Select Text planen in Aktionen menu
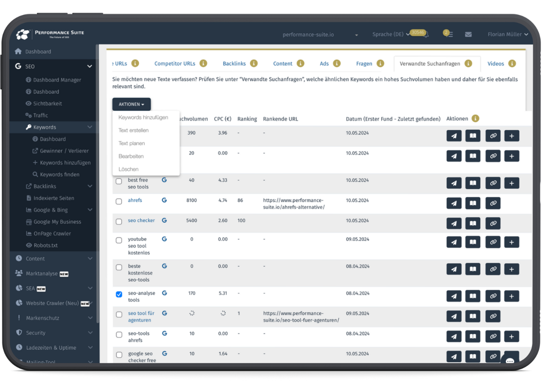 point(132,143)
